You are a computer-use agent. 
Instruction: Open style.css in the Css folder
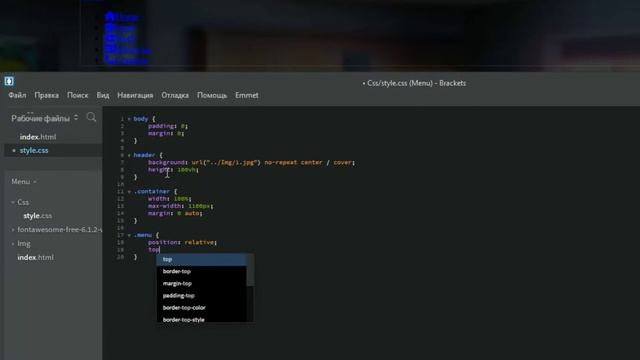coord(38,216)
